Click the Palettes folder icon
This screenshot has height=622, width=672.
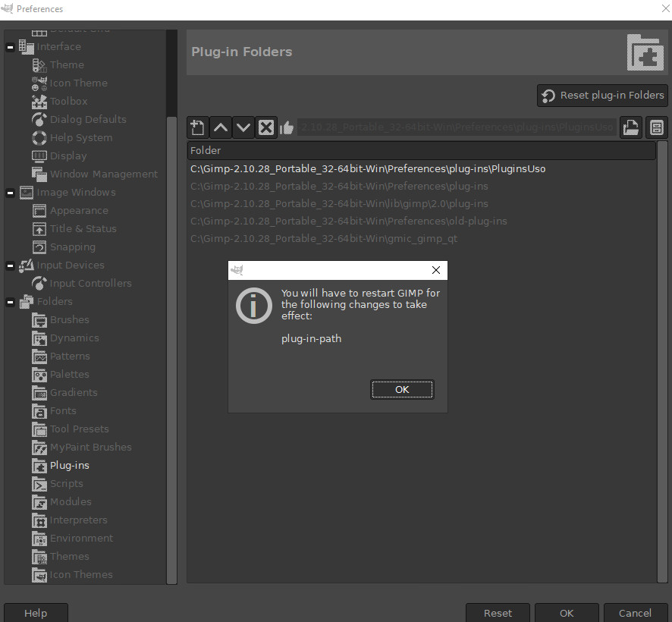39,375
